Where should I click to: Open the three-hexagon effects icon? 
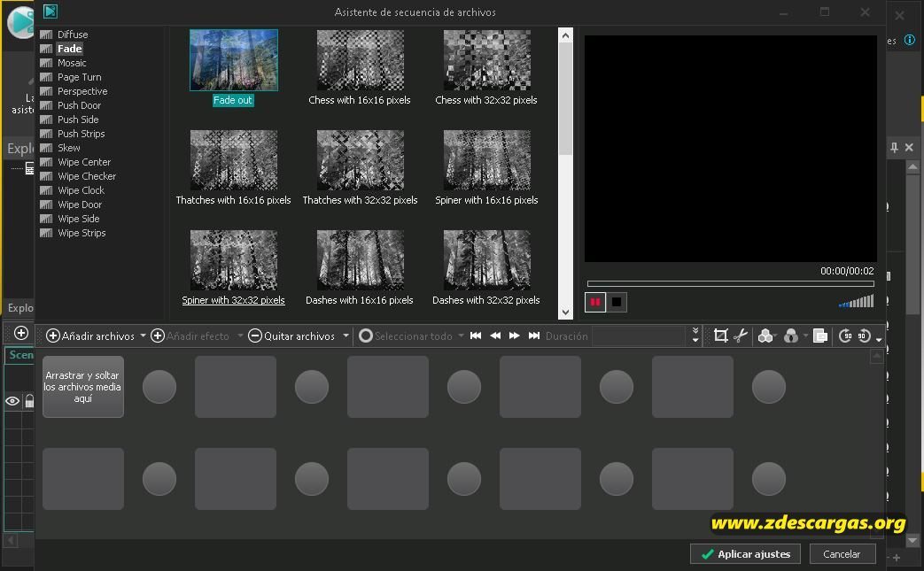[765, 336]
